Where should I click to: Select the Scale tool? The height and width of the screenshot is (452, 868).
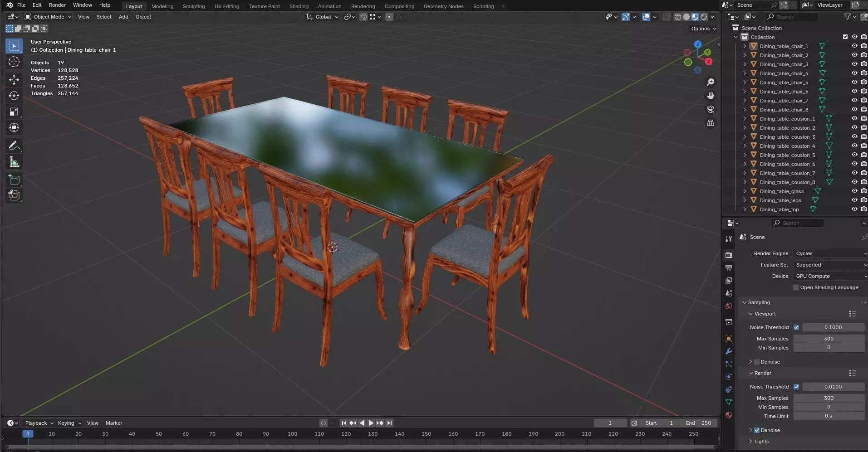click(14, 112)
